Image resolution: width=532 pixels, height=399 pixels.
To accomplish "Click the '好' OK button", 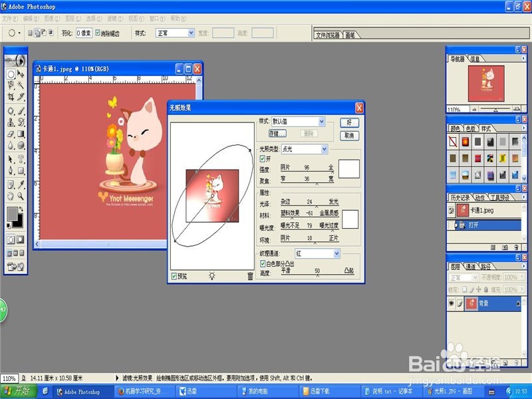I will coord(349,122).
